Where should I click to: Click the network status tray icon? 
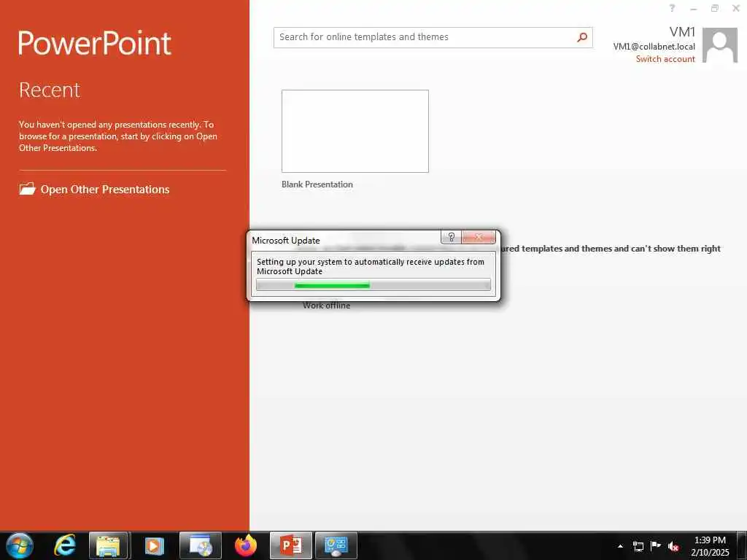(638, 546)
